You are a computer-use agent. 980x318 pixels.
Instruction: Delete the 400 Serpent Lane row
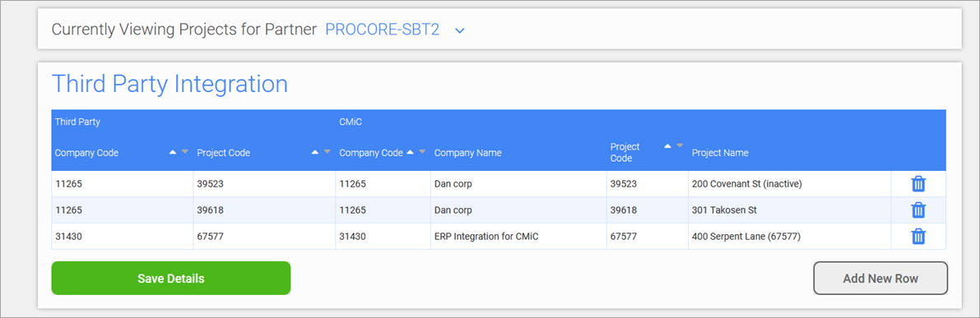point(918,237)
